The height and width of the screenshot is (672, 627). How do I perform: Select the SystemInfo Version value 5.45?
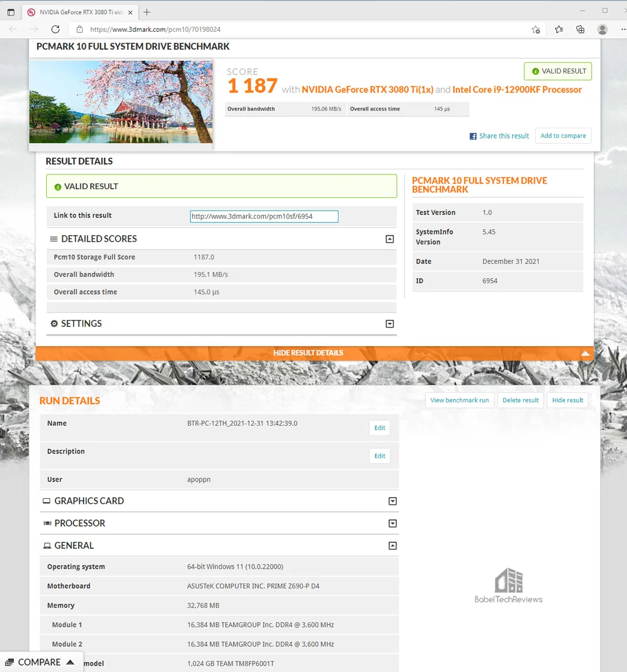click(489, 232)
